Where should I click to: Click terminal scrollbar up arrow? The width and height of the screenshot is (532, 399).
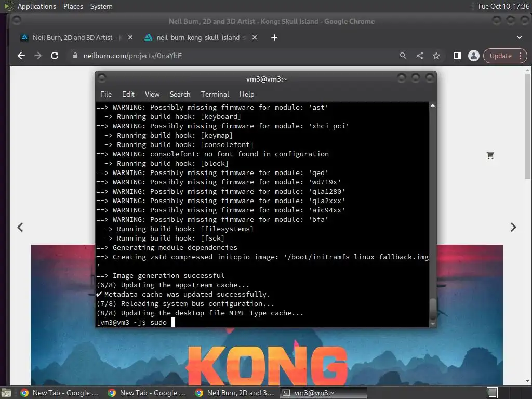point(433,106)
